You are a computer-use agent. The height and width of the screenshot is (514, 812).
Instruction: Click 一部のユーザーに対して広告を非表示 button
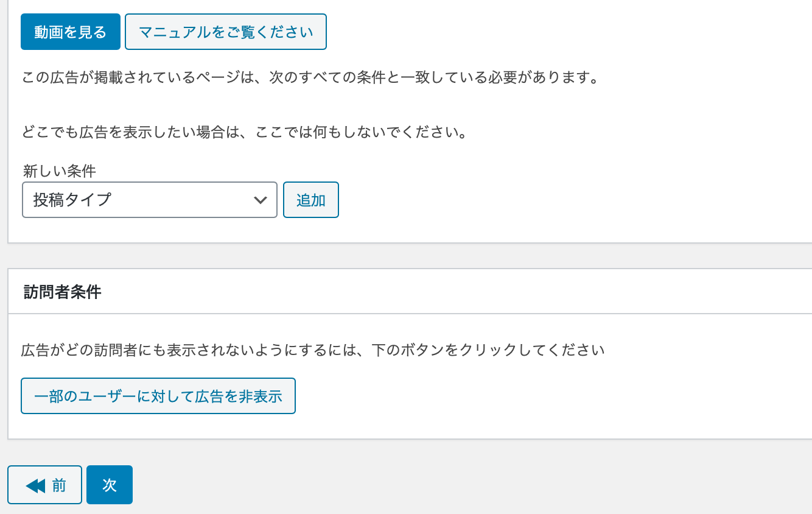click(x=158, y=396)
